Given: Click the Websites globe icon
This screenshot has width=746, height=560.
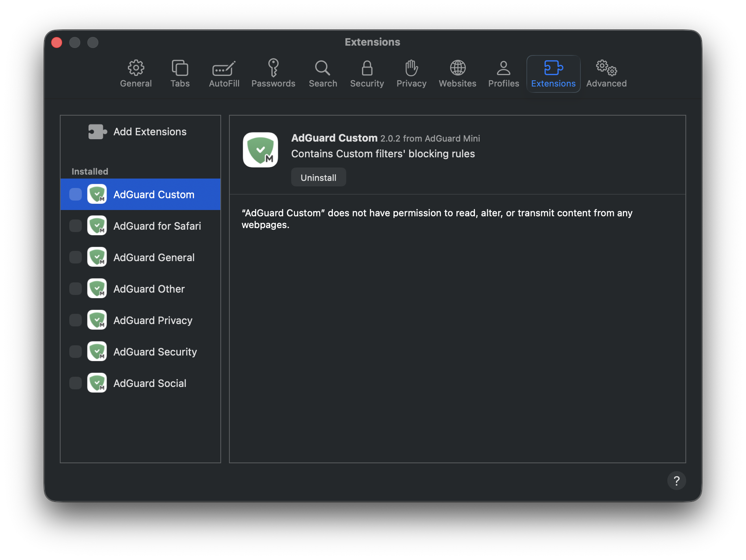Looking at the screenshot, I should (x=458, y=68).
